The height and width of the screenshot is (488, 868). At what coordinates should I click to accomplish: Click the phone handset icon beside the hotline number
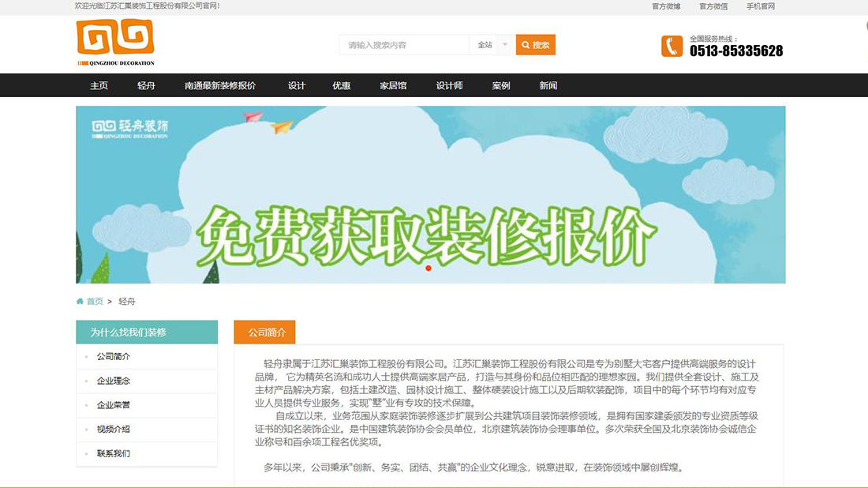click(672, 46)
